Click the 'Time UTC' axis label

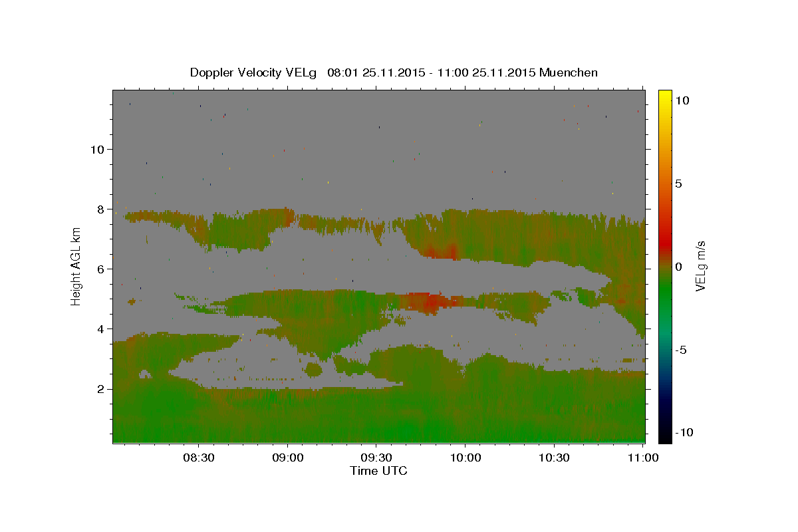(378, 471)
